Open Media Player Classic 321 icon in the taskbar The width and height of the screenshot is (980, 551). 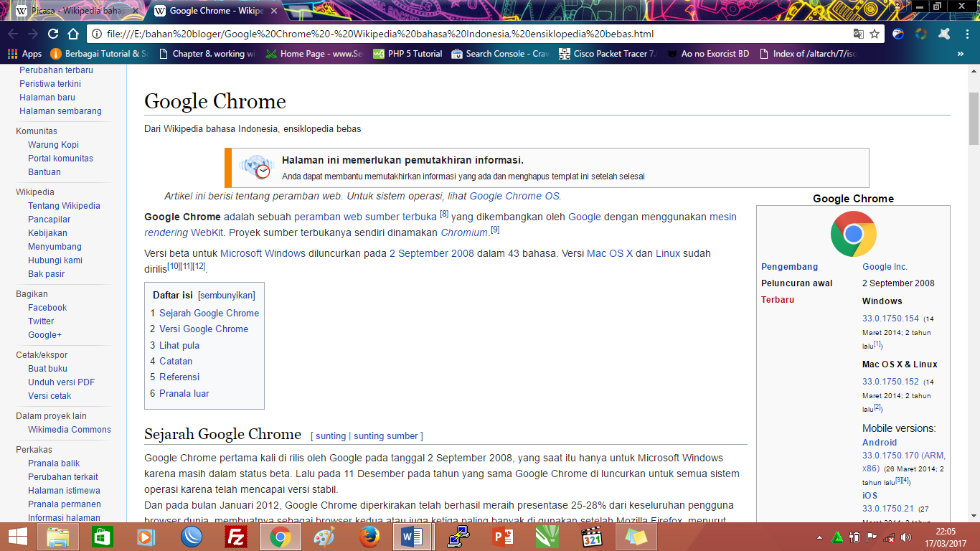coord(592,537)
